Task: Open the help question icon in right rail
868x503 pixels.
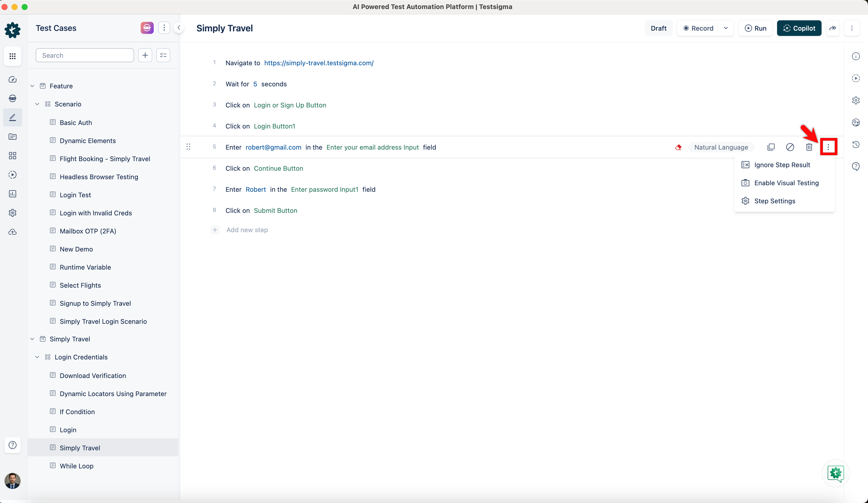Action: (856, 167)
